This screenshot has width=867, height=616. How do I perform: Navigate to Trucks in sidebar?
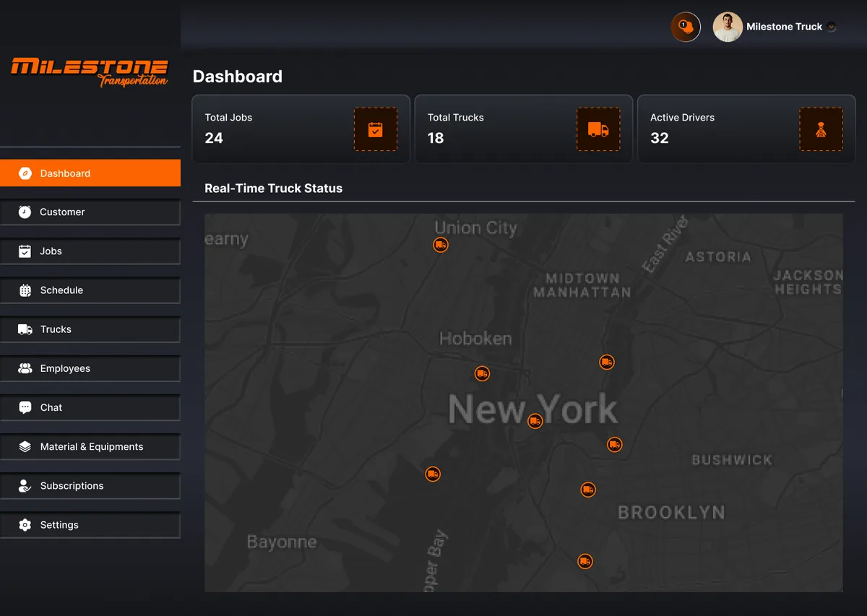point(90,329)
